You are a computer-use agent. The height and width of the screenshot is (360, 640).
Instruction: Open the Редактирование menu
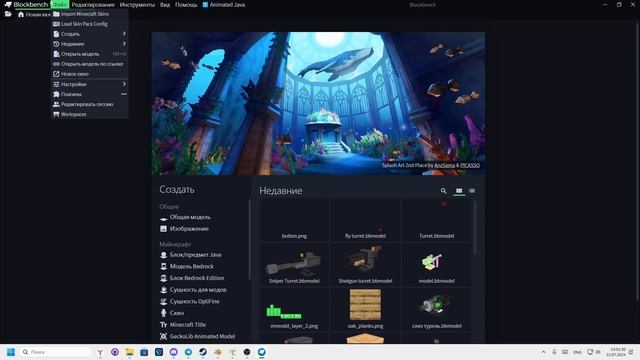tap(93, 4)
